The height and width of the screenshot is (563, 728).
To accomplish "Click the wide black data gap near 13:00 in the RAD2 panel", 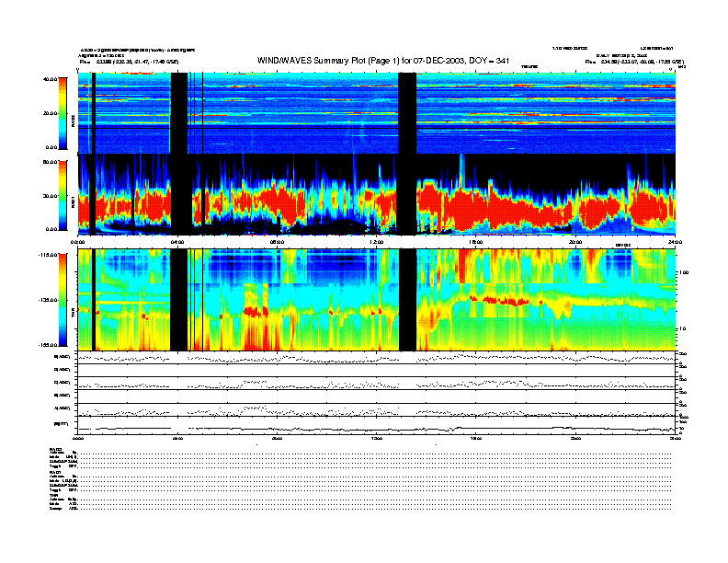I will point(407,113).
